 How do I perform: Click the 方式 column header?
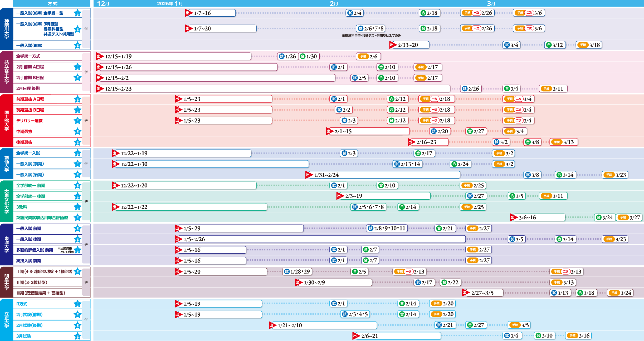52,3
